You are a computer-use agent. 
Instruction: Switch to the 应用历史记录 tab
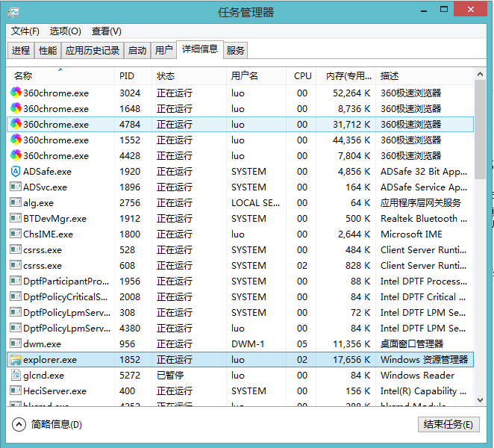[93, 50]
